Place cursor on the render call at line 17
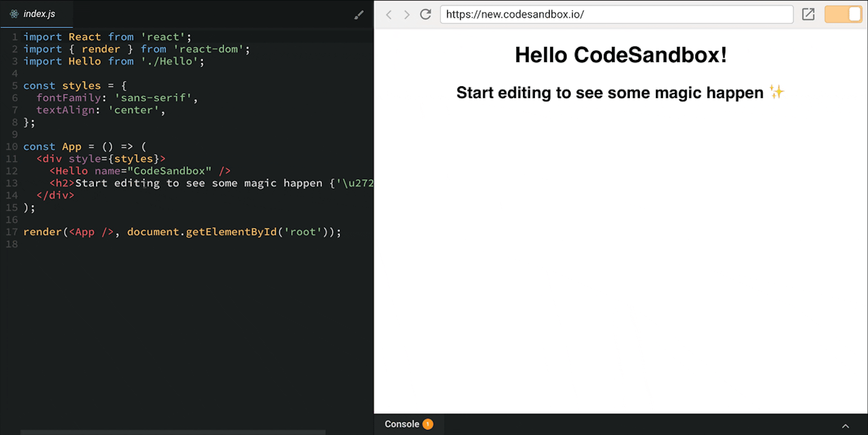This screenshot has width=868, height=435. [x=42, y=232]
